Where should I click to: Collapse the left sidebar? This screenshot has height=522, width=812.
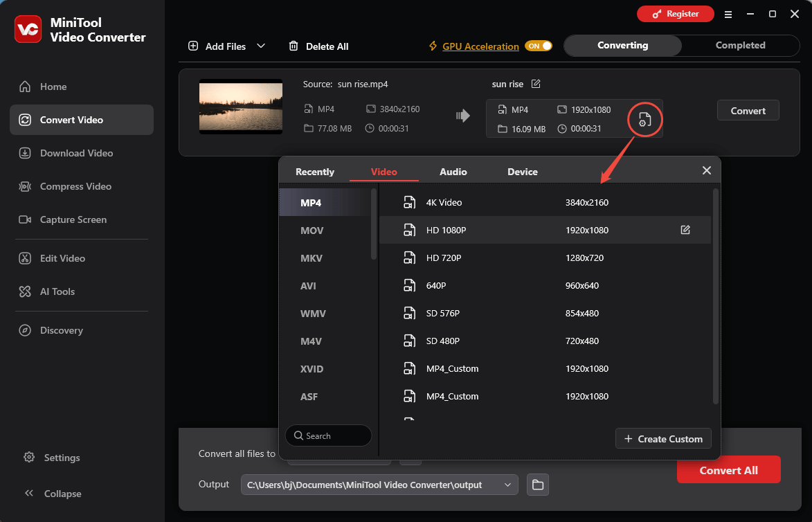tap(53, 494)
